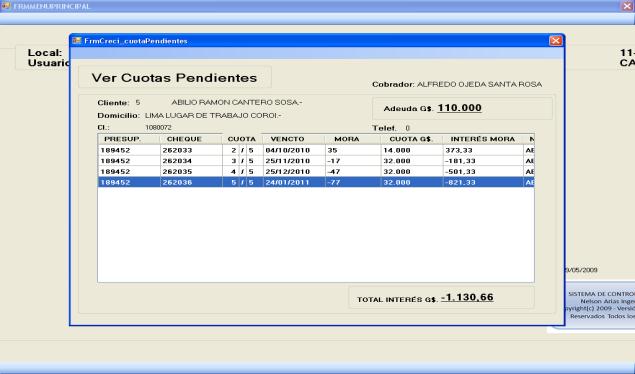The image size is (635, 374).
Task: Click the interest cell showing 373,33
Action: [x=459, y=150]
